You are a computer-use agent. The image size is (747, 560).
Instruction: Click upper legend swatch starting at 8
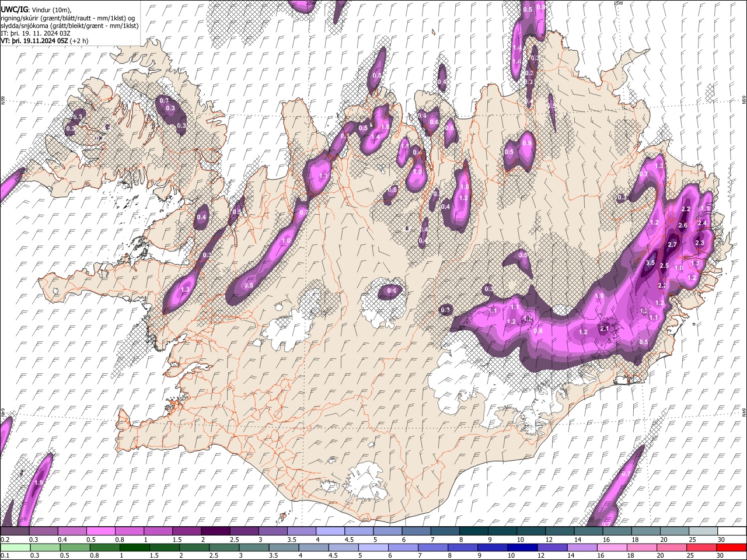[x=474, y=531]
